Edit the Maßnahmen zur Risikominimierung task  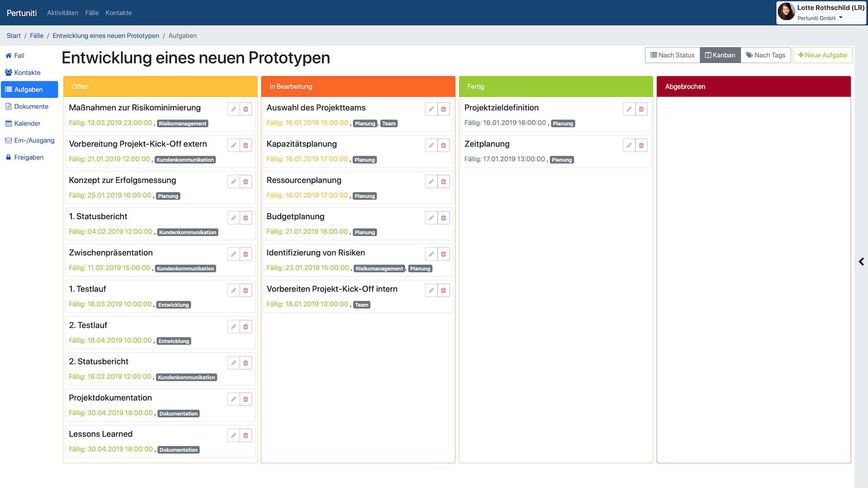(233, 109)
